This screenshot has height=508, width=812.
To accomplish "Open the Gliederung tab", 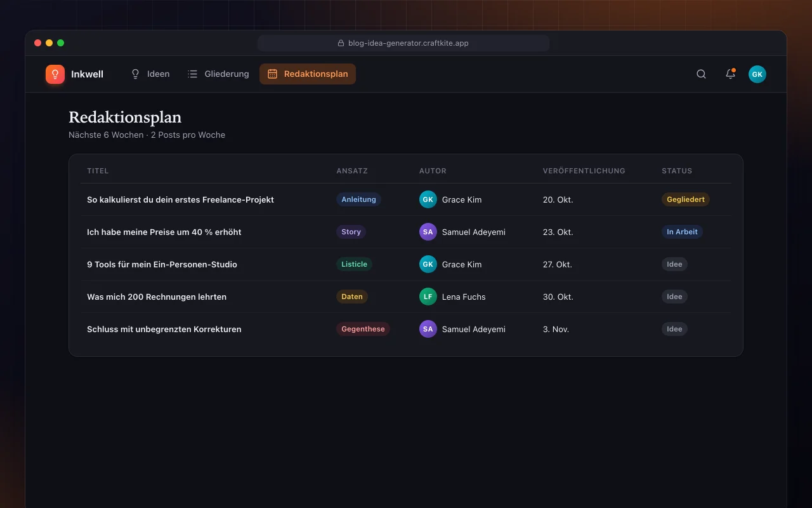I will [x=218, y=74].
